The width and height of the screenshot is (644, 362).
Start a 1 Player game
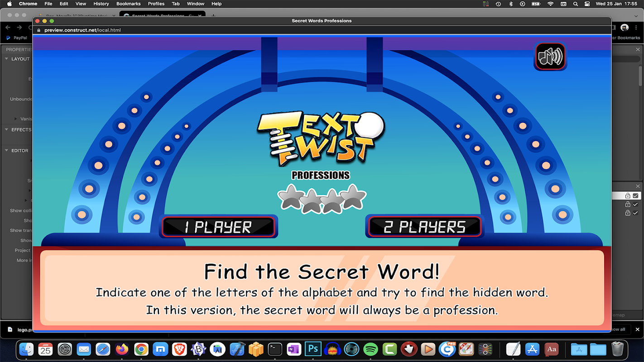point(218,227)
